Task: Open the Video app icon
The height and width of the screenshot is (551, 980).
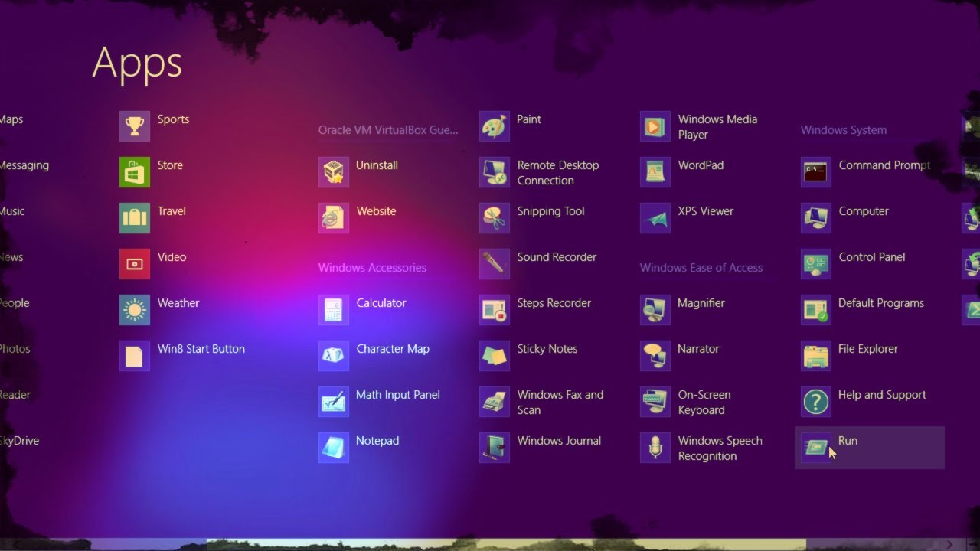Action: [x=135, y=264]
